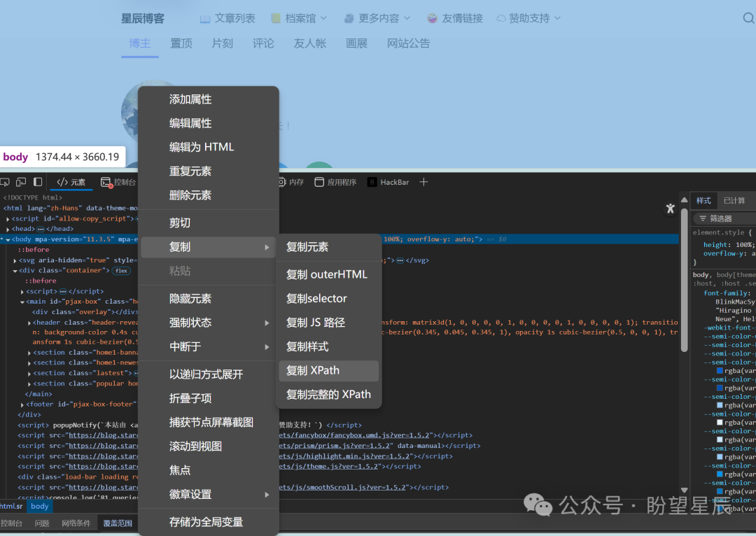Switch to the 已计算 Computed tab
This screenshot has width=756, height=536.
(735, 200)
